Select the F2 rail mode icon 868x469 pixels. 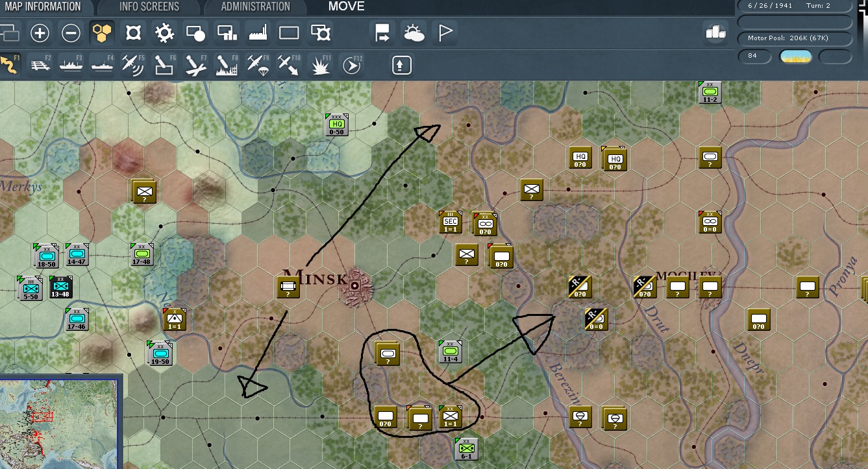tap(40, 65)
